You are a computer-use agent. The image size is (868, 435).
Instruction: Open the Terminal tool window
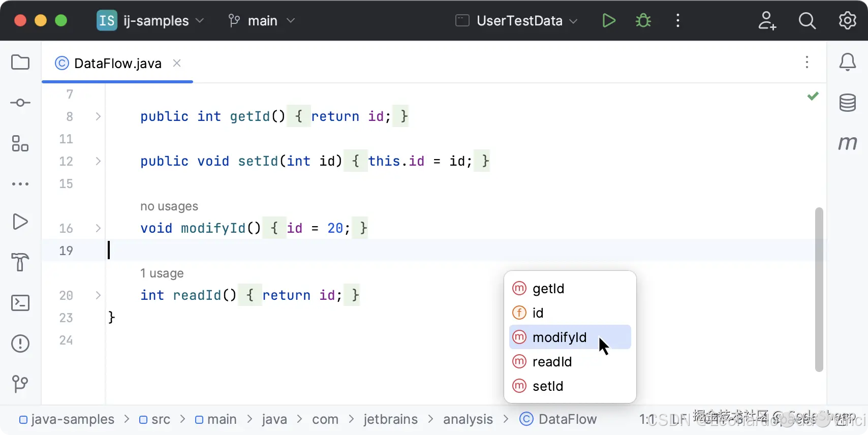click(x=20, y=303)
